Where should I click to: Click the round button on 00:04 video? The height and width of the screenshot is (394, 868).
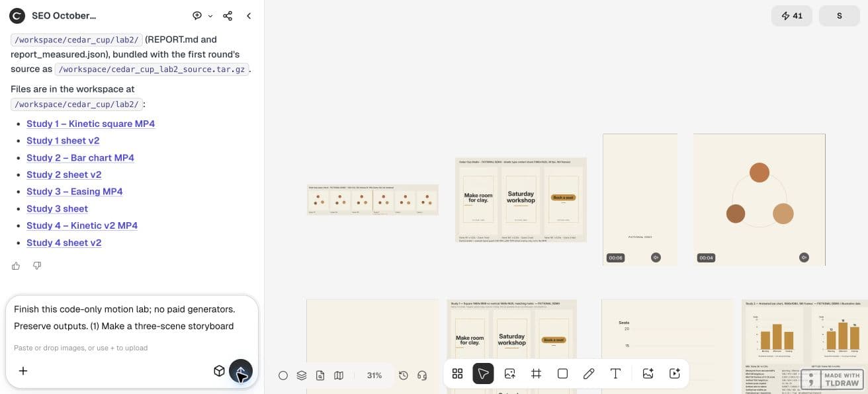point(804,257)
